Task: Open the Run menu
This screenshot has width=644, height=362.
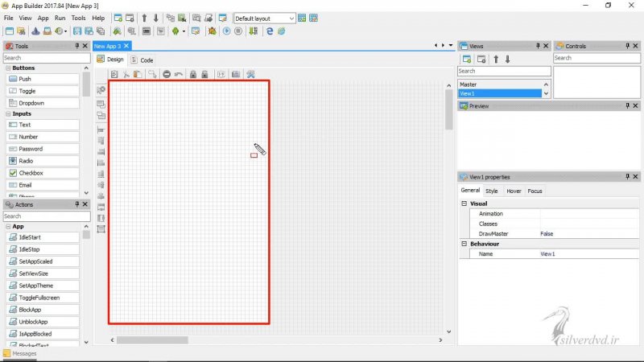Action: click(x=60, y=18)
